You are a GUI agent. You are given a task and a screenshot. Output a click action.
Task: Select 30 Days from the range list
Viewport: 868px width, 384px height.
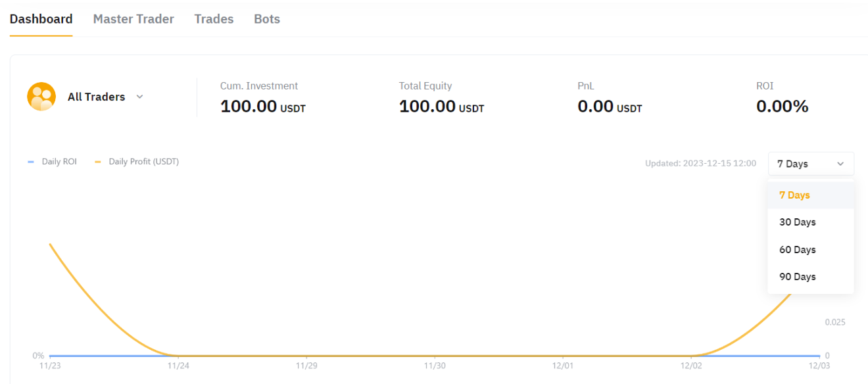point(797,222)
